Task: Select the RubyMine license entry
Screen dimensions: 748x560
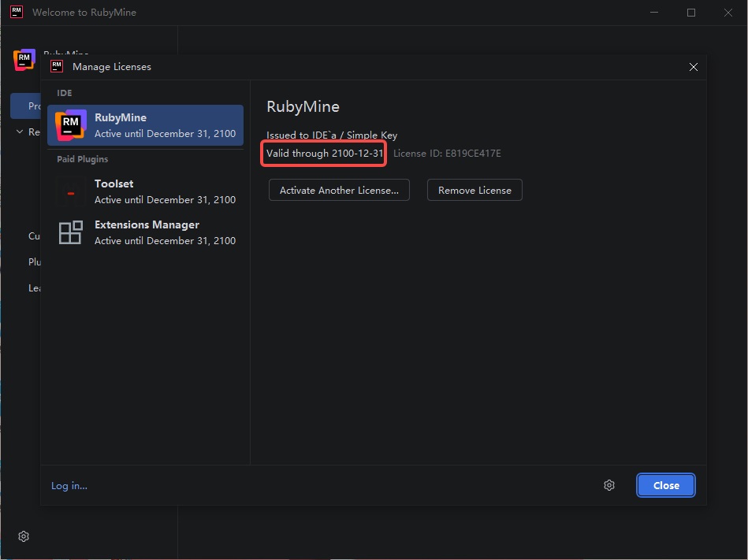Action: pos(145,125)
